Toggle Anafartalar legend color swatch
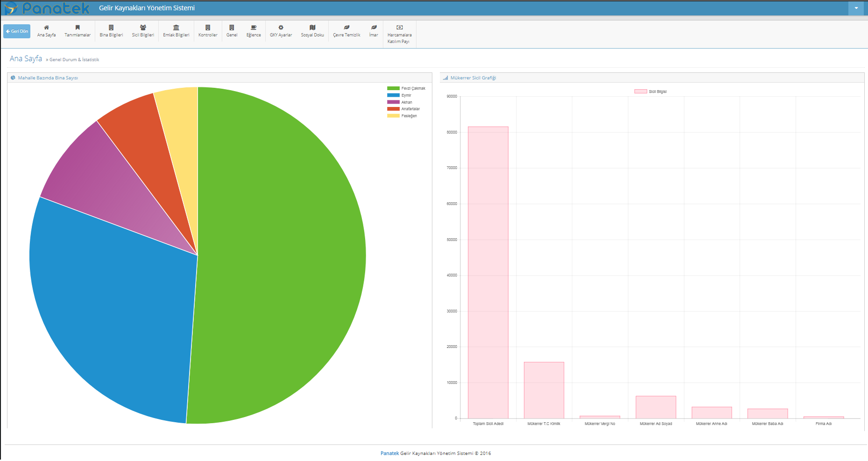This screenshot has width=868, height=461. [x=393, y=109]
